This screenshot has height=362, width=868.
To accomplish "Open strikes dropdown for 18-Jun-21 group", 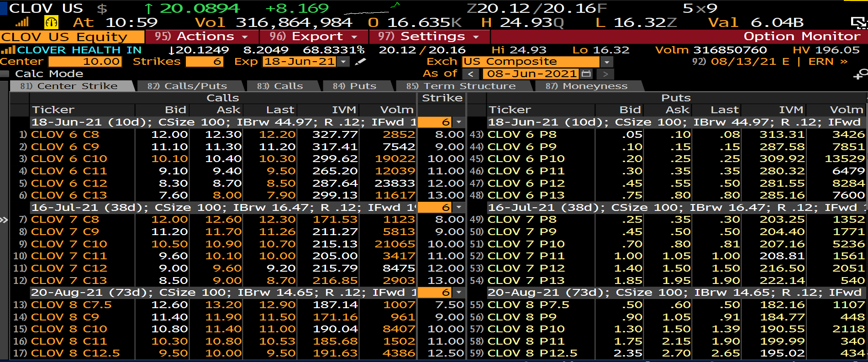I will 458,122.
